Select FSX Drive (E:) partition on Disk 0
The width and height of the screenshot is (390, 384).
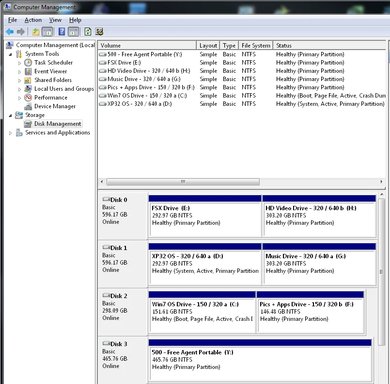click(x=205, y=216)
